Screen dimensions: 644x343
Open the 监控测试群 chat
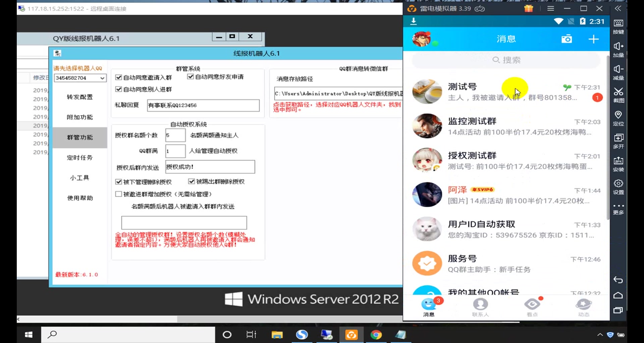click(506, 126)
